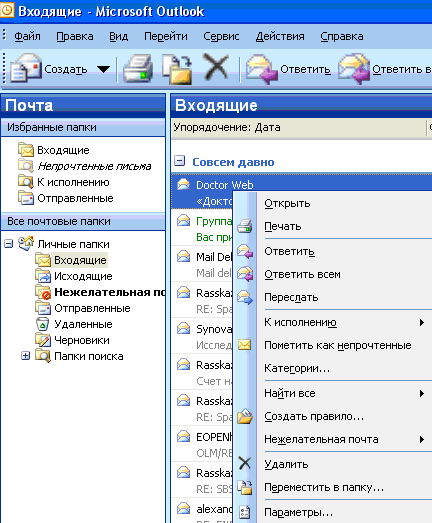Screen dimensions: 432x523
Task: Choose Переместить в папку... menu item
Action: [334, 487]
